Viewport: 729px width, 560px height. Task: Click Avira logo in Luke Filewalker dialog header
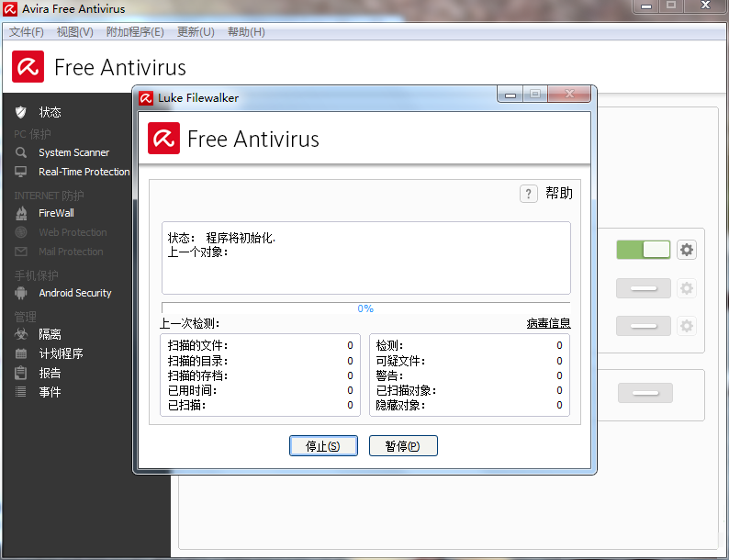coord(163,138)
